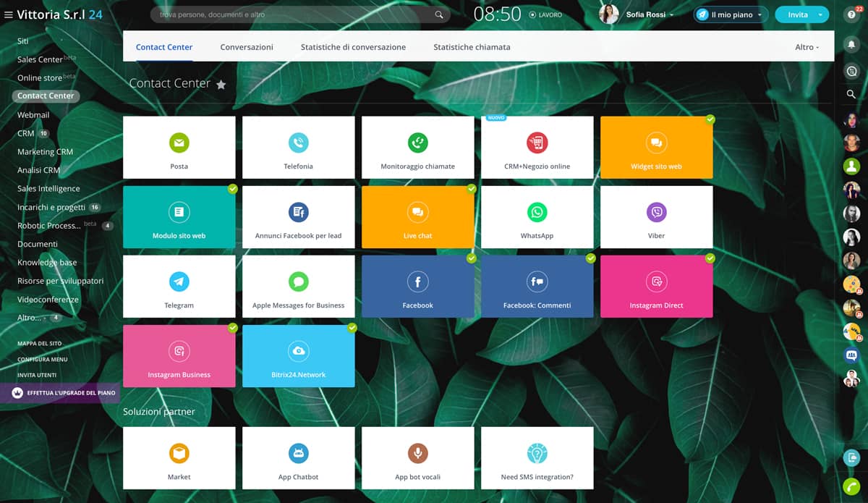
Task: Click the Invita button
Action: point(797,14)
